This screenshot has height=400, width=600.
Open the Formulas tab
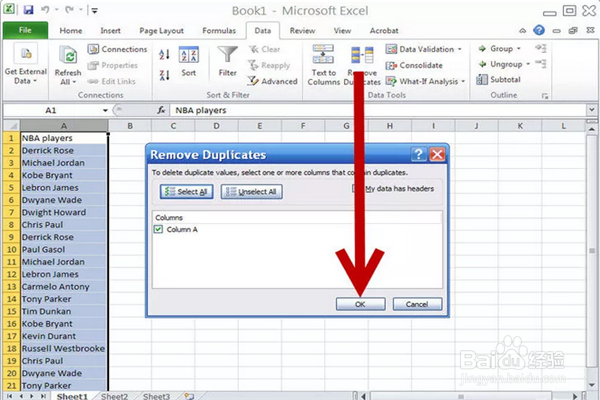219,31
